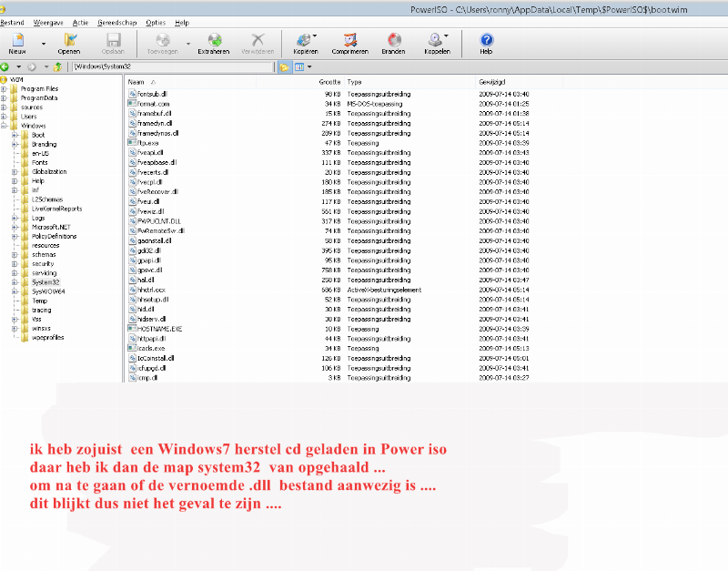Click the Toevoegen toolbar icon
Screen dimensions: 728x571
pyautogui.click(x=163, y=44)
